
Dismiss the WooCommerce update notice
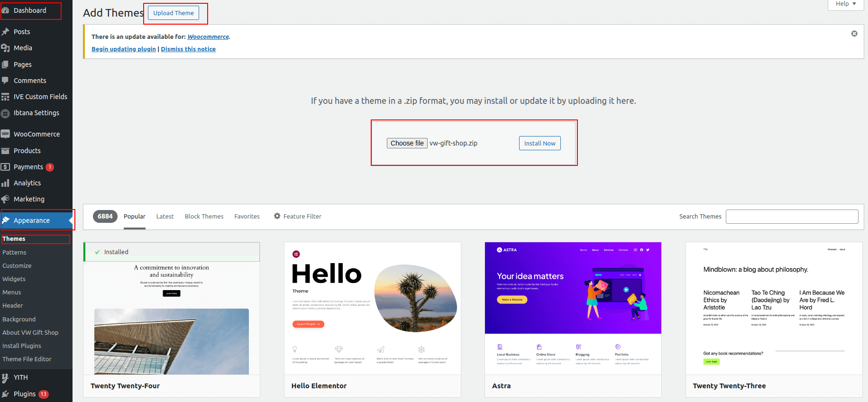coord(854,34)
